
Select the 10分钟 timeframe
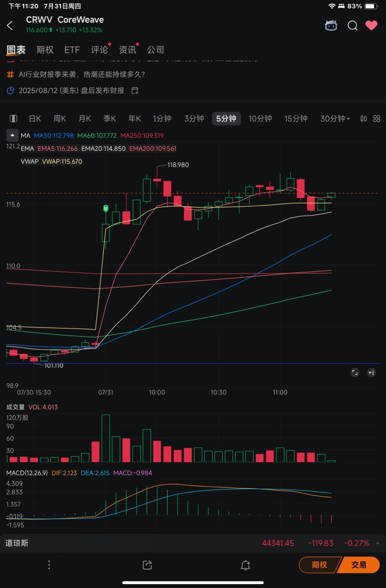pos(260,118)
